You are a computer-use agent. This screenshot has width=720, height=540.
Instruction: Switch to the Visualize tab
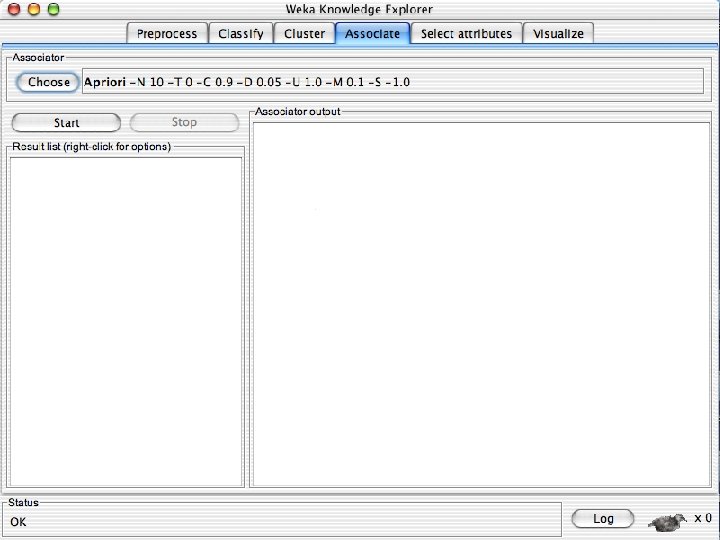click(x=558, y=33)
